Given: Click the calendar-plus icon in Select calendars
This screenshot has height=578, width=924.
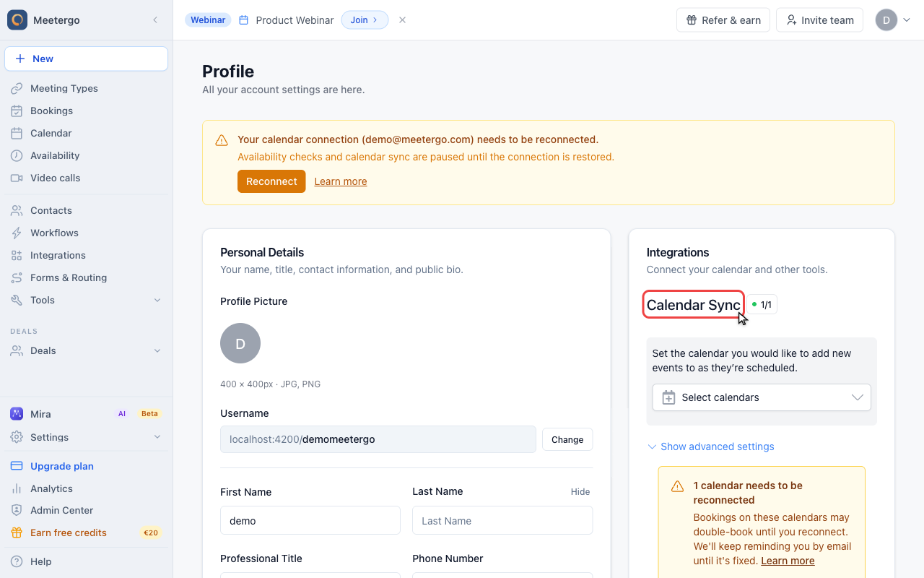Looking at the screenshot, I should [668, 397].
